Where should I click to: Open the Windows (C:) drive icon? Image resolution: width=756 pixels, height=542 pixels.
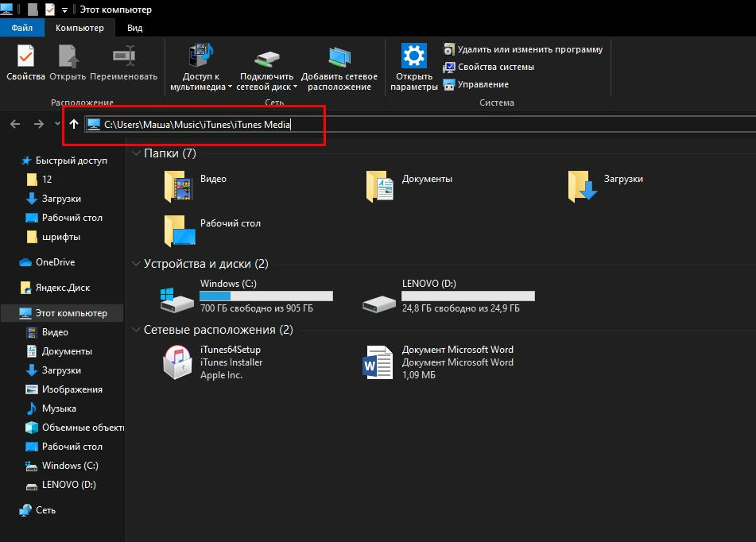coord(176,297)
